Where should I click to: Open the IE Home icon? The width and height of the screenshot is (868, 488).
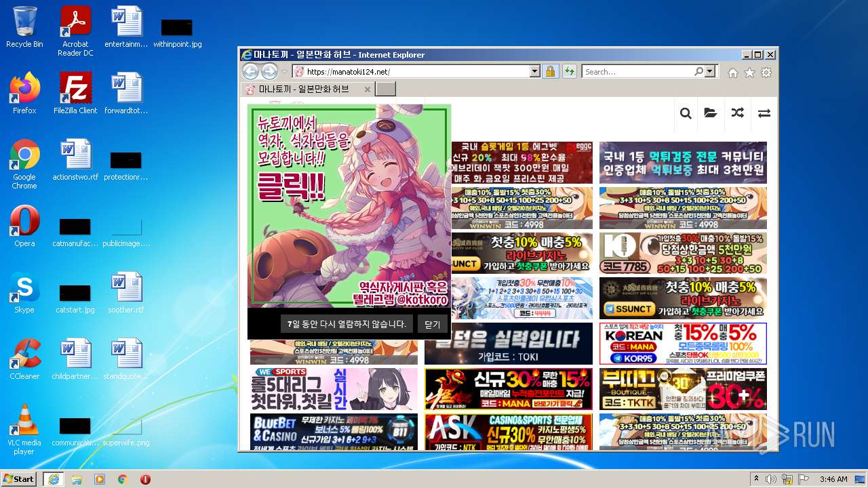733,72
